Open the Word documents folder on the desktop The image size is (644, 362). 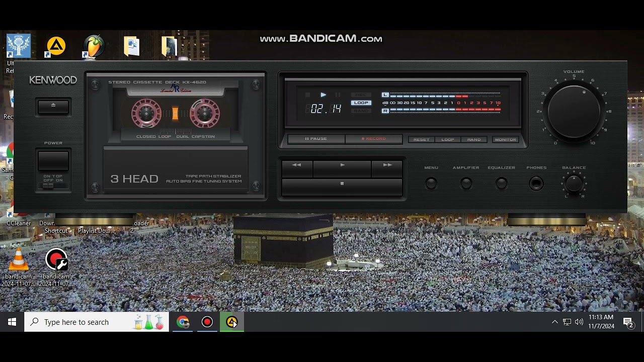point(132,46)
